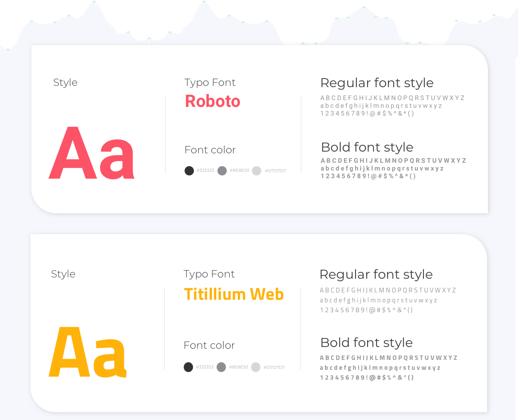The height and width of the screenshot is (420, 518).
Task: Click the #333333 dark swatch in Titillium Web card
Action: tap(188, 367)
